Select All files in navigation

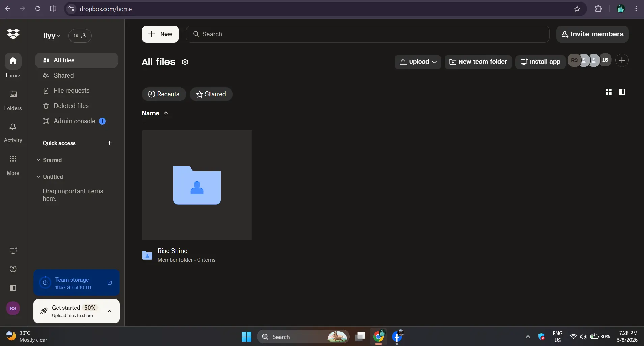[x=77, y=60]
